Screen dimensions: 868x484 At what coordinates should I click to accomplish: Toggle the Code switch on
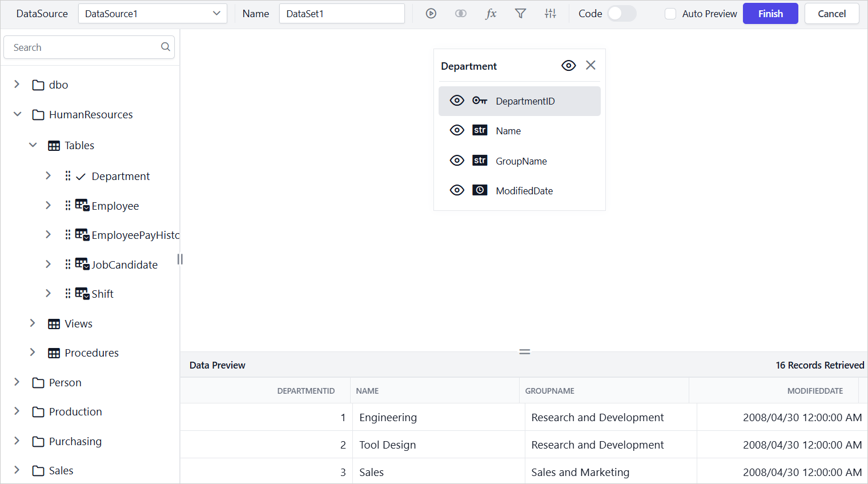click(622, 13)
